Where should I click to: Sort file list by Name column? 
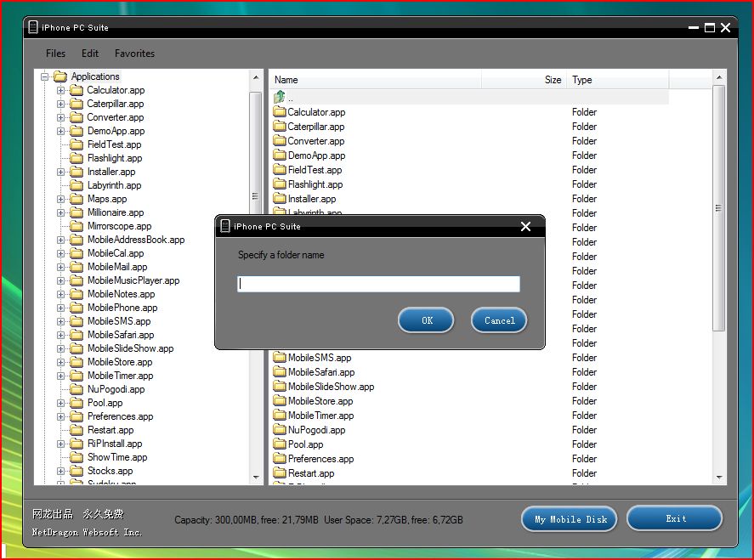[375, 80]
